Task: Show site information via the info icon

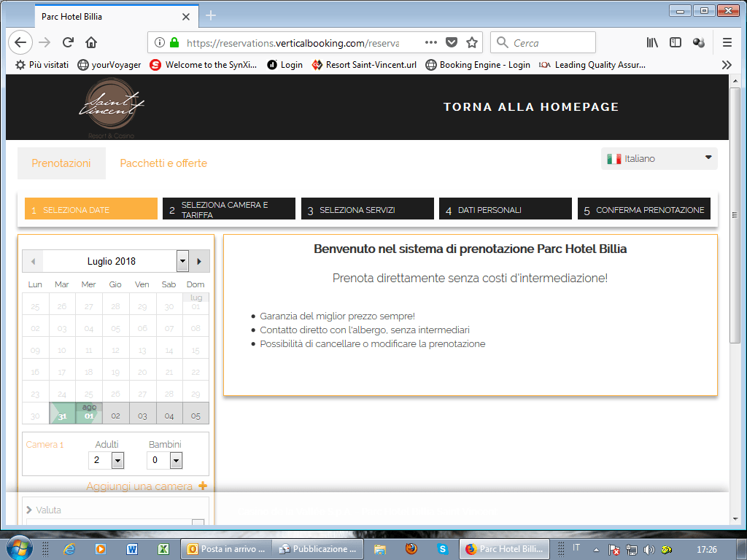Action: [160, 42]
